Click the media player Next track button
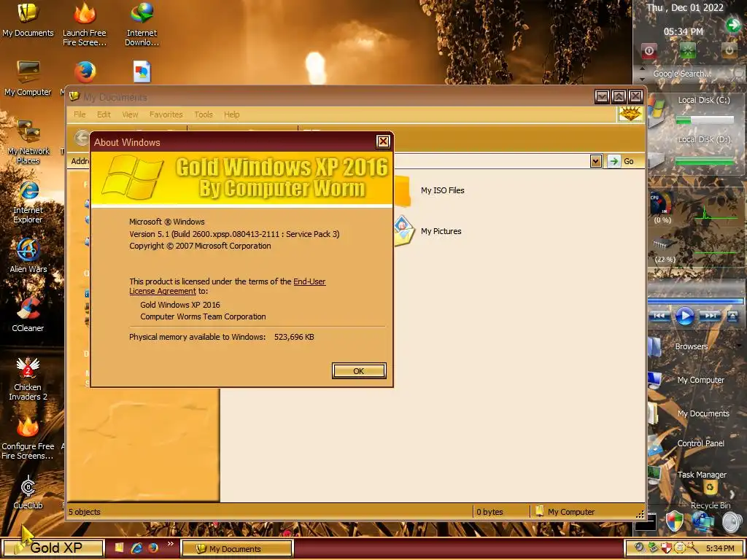Image resolution: width=747 pixels, height=560 pixels. [x=710, y=316]
